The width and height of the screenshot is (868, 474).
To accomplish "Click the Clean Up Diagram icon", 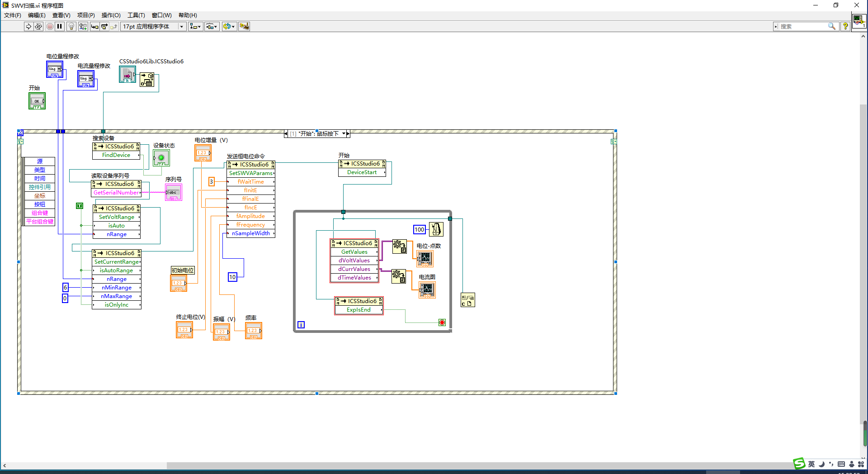I will pos(244,27).
